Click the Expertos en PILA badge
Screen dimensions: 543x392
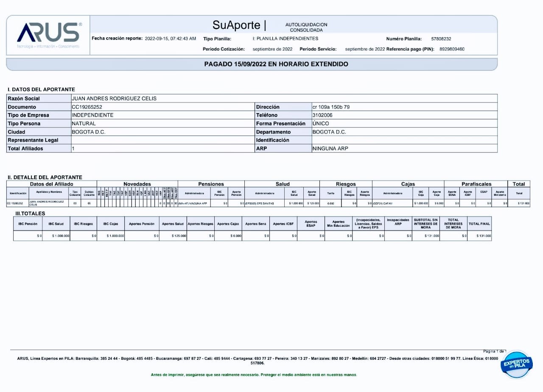516,364
